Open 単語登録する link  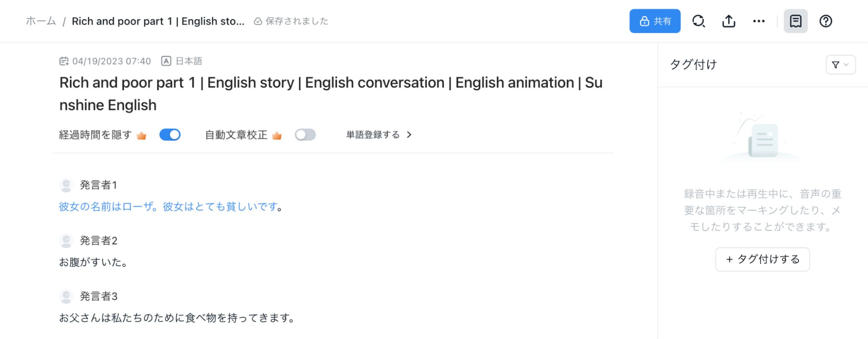[373, 135]
